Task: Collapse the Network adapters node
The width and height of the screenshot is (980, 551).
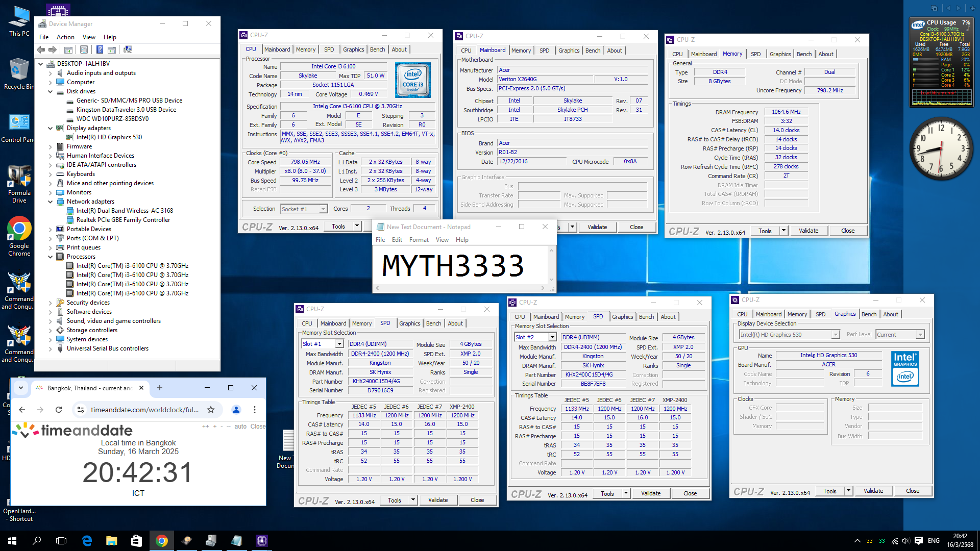Action: [51, 202]
